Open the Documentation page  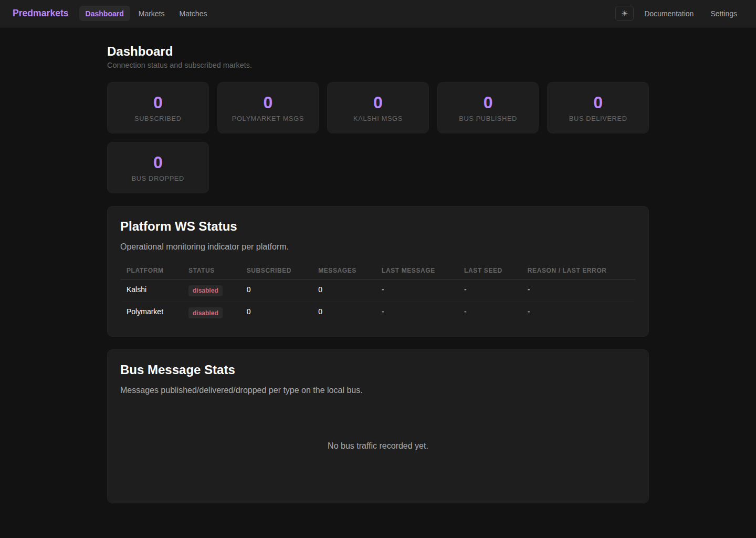[x=669, y=14]
